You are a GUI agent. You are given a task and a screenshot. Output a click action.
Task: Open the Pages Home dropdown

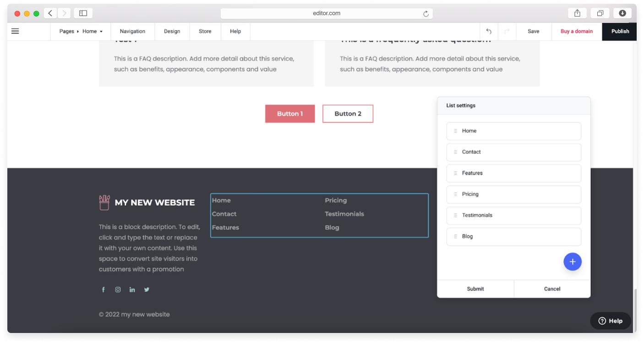(x=81, y=31)
